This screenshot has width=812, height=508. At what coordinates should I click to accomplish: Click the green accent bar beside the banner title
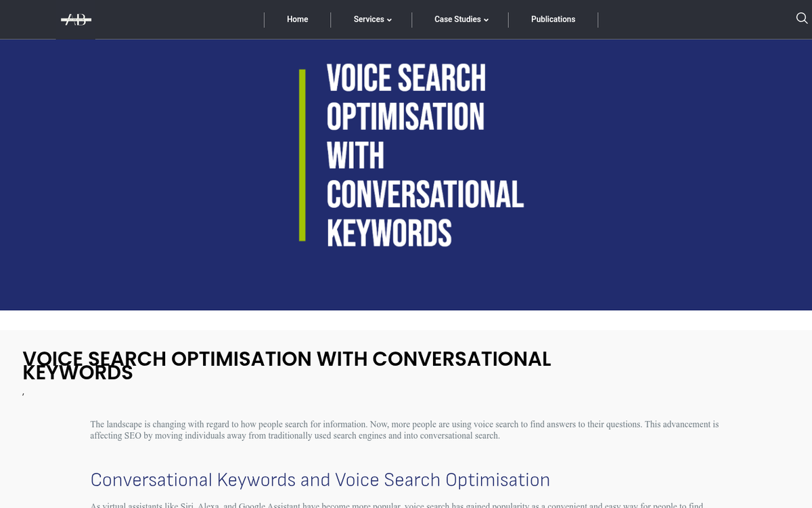[302, 152]
